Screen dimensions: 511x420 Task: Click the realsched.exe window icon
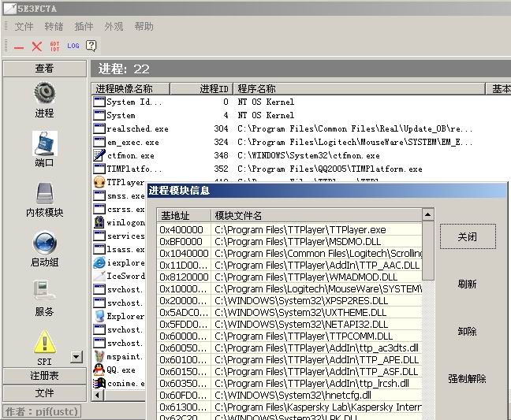click(99, 128)
